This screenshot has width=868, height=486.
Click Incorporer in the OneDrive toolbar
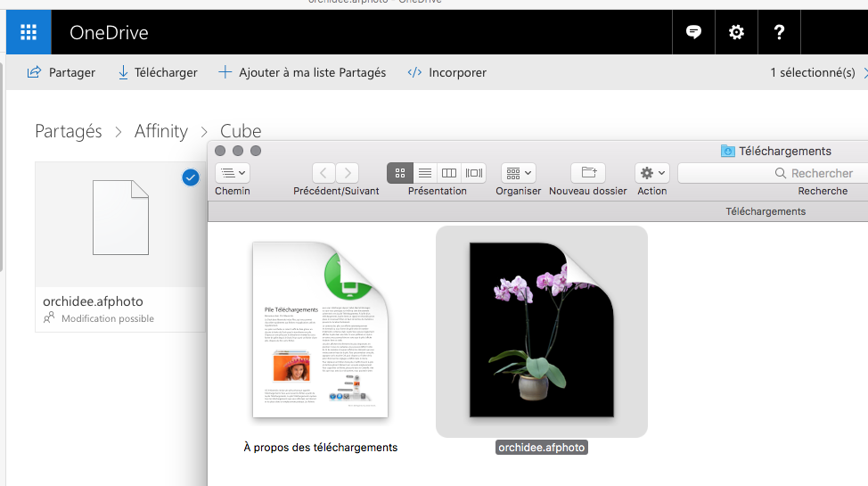pos(446,72)
